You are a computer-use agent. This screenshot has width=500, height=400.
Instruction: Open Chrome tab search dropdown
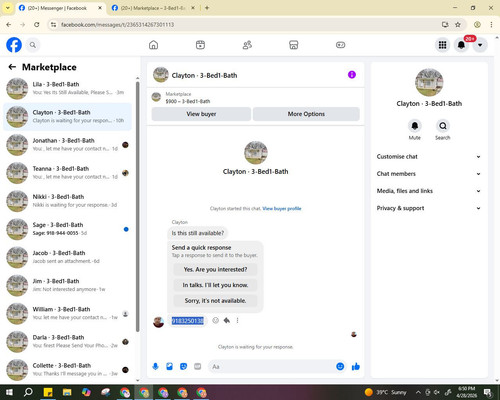coord(8,8)
